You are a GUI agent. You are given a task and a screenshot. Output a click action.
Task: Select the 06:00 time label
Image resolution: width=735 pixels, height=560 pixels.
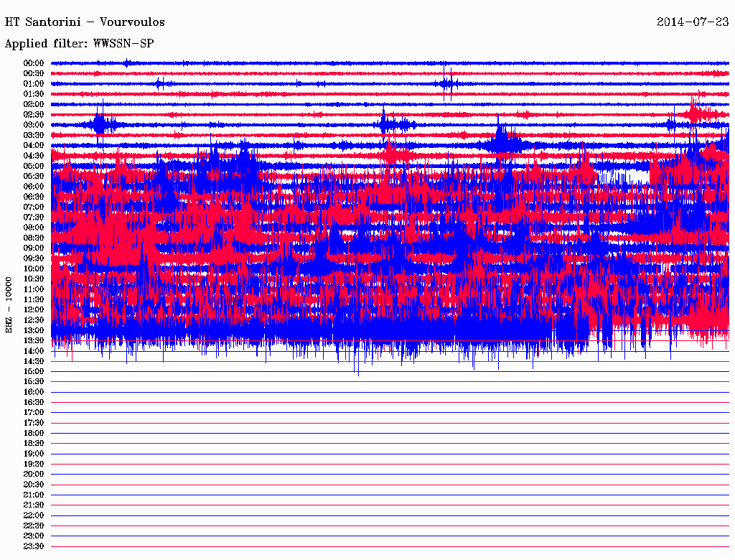pos(34,187)
